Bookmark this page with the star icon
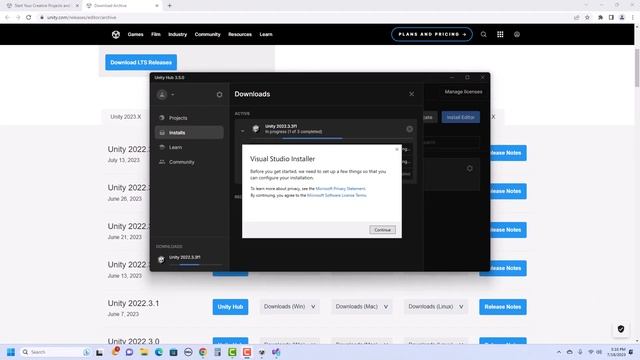 587,18
